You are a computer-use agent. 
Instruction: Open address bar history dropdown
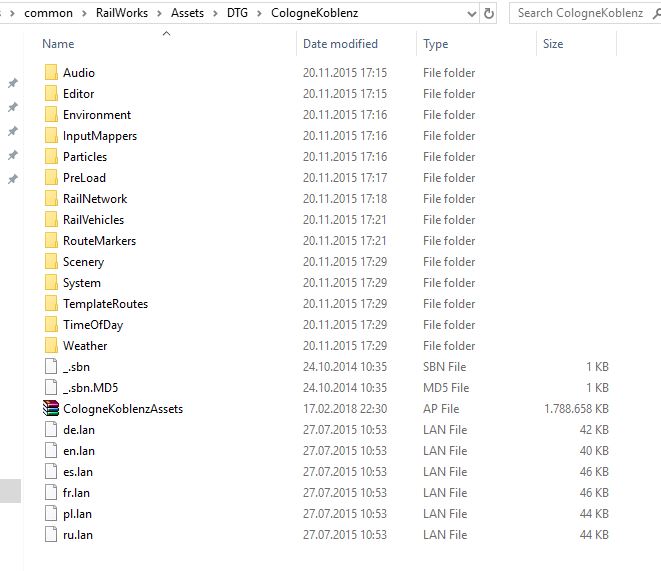472,14
